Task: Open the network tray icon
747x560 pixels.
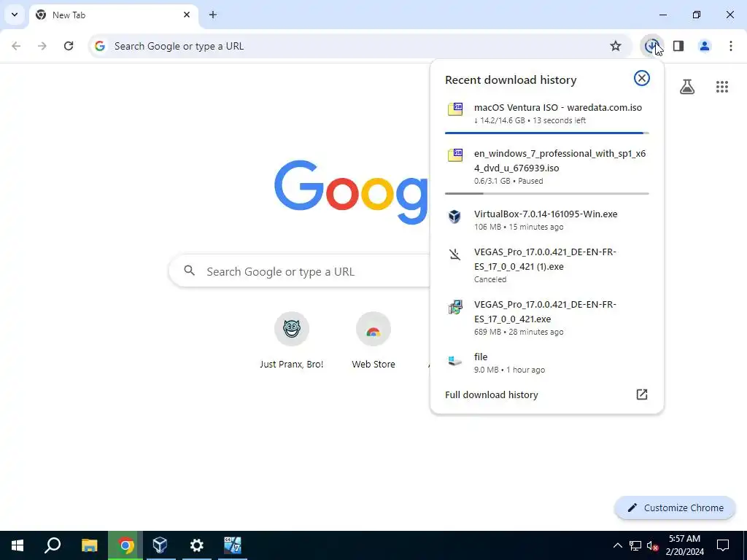Action: pos(635,545)
